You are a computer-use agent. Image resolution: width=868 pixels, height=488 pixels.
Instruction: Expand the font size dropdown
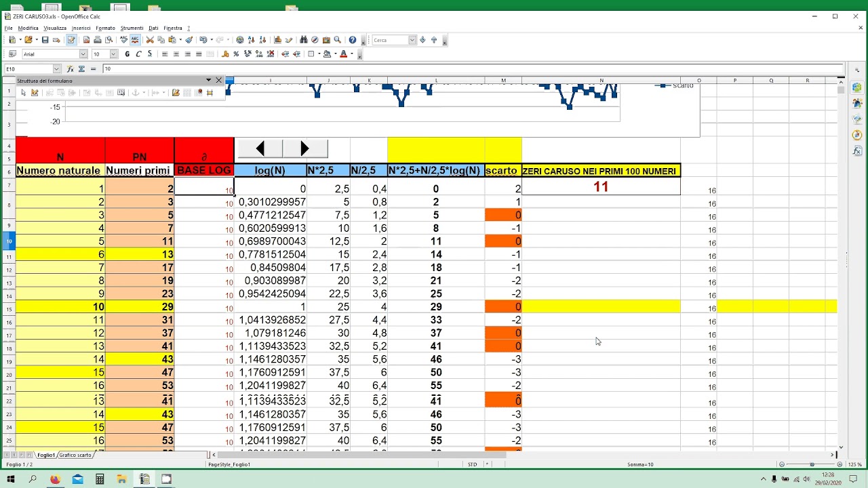pyautogui.click(x=114, y=54)
